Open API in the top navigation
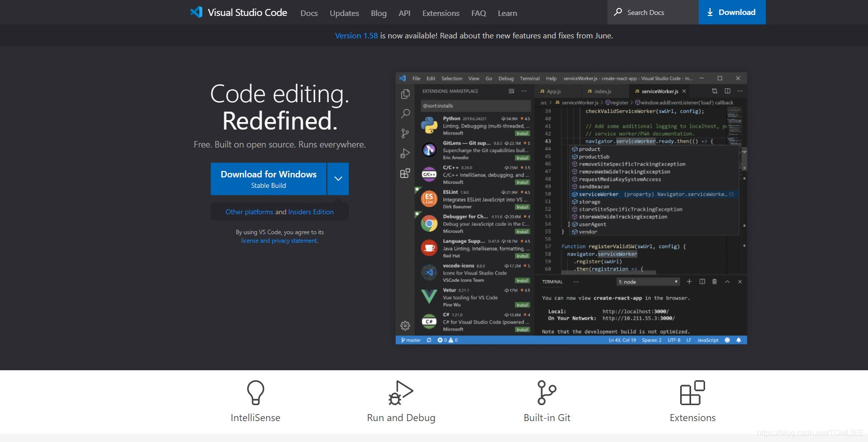Viewport: 868px width, 442px height. (x=405, y=13)
